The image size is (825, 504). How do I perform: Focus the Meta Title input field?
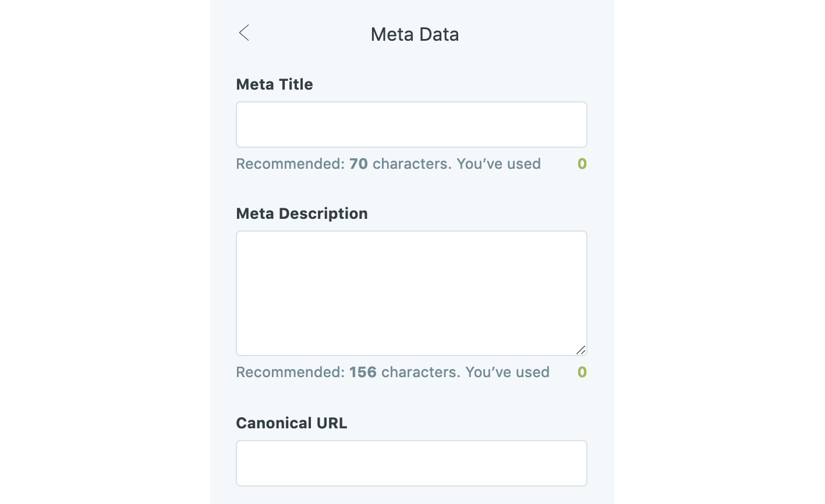click(x=411, y=125)
